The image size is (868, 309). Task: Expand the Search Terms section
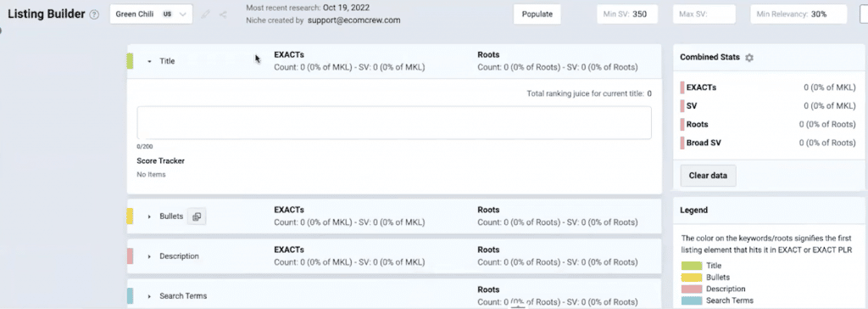[149, 297]
